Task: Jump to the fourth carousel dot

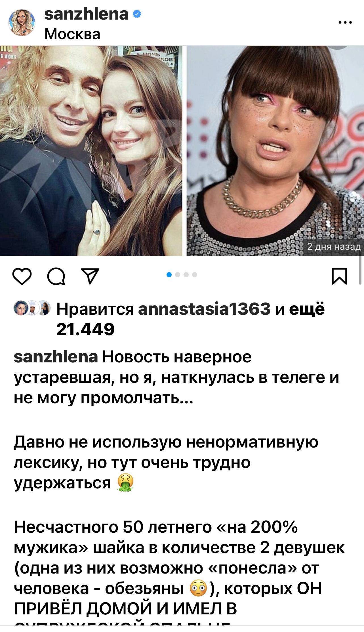Action: tap(195, 275)
